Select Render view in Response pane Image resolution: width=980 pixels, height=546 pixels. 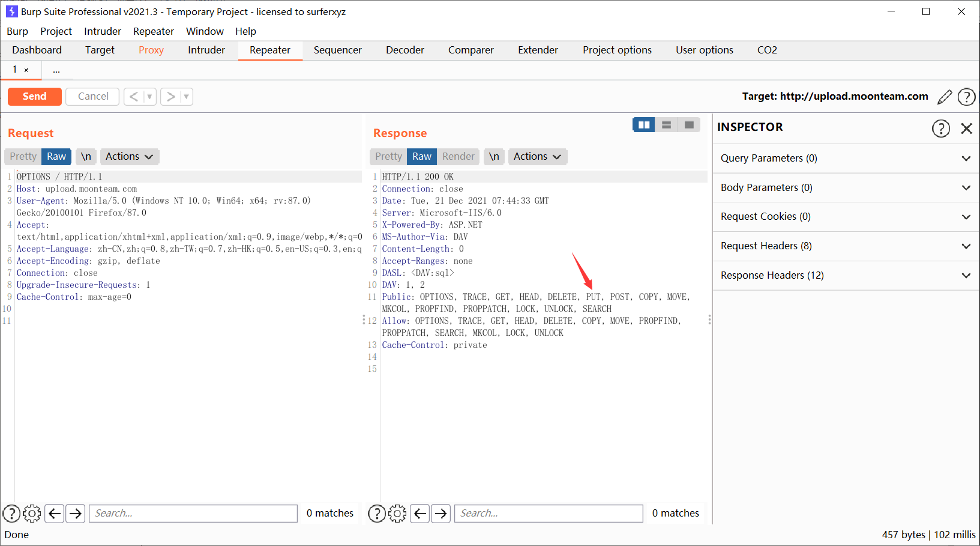pos(458,156)
